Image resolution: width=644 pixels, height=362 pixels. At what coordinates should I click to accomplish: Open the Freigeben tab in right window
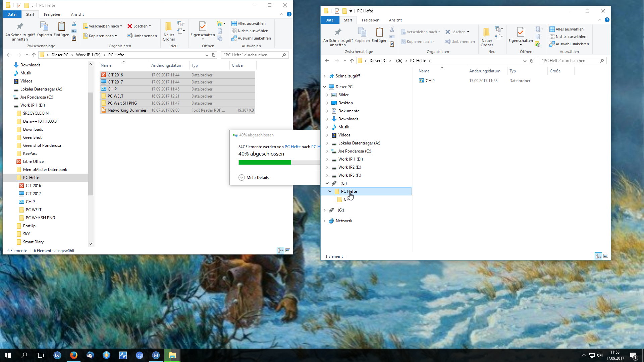click(x=370, y=20)
